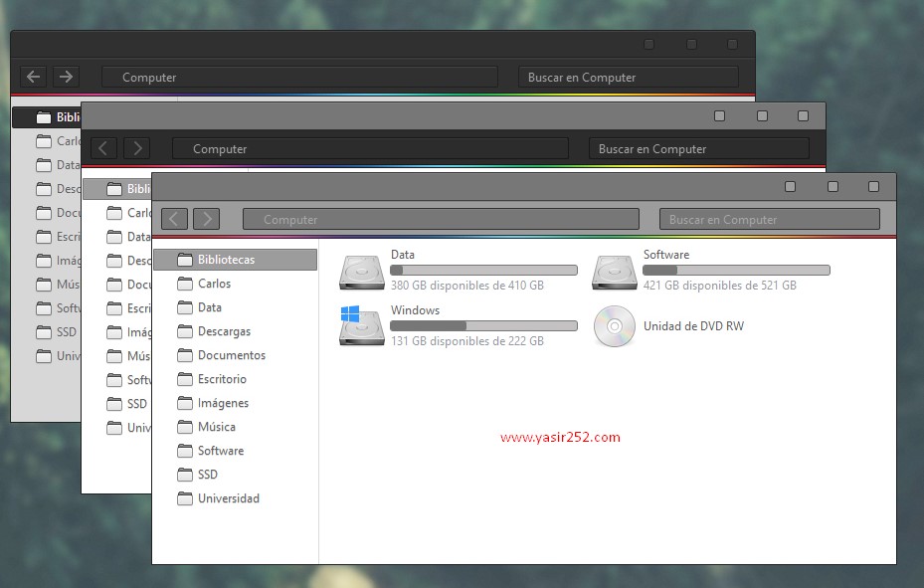Click the Computer address bar
924x588 pixels.
tap(440, 219)
